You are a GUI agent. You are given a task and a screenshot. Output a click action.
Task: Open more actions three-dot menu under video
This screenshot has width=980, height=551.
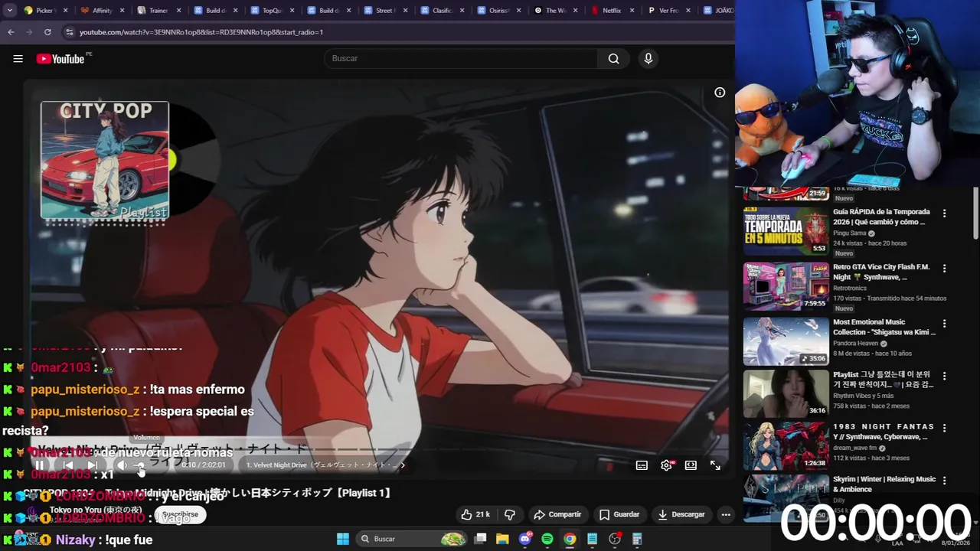coord(726,514)
